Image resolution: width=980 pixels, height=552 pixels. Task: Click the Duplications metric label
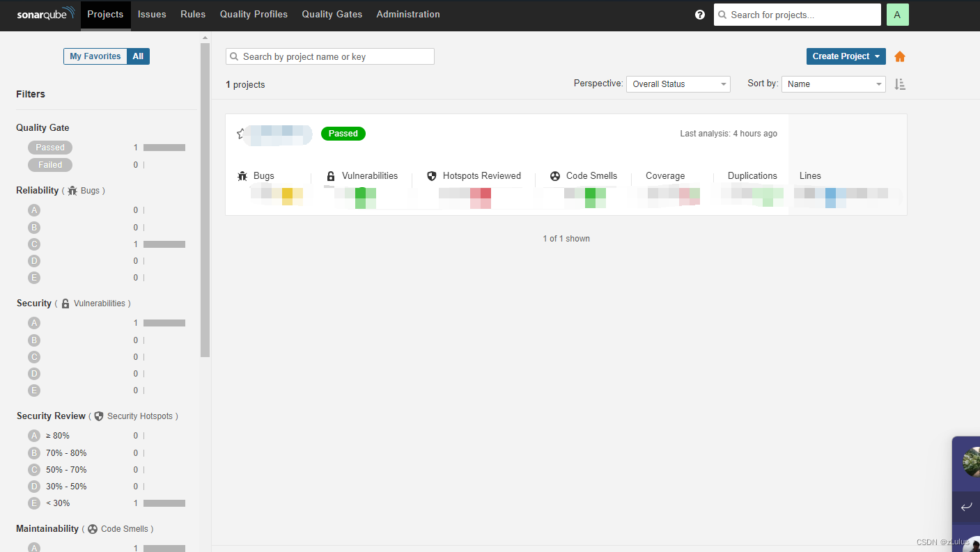coord(752,176)
